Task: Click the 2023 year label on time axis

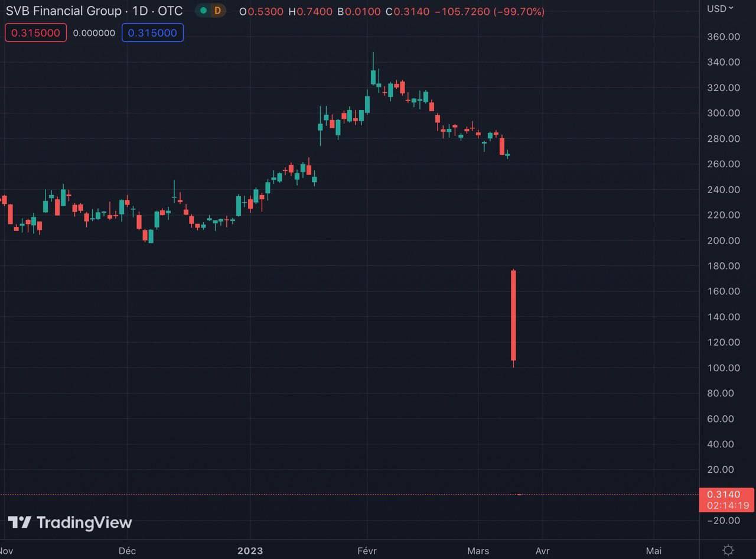Action: click(250, 551)
